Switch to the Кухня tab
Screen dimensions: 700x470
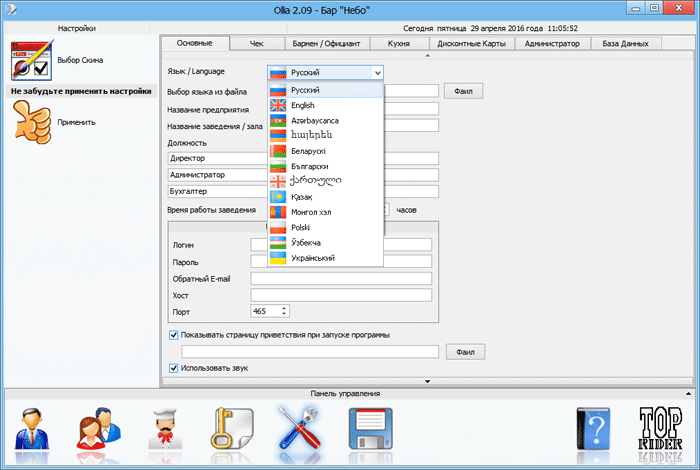(x=399, y=44)
